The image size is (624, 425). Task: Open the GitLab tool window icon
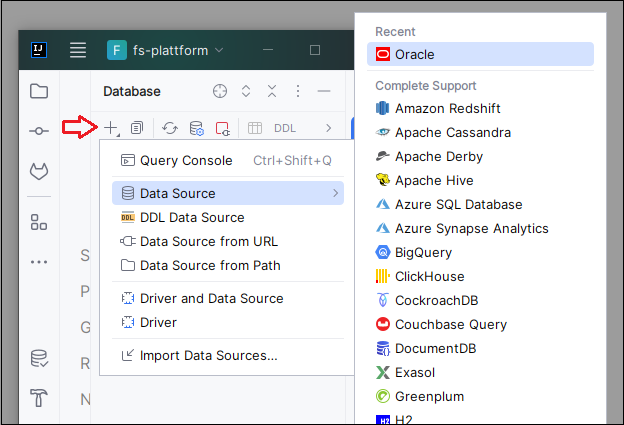(x=39, y=171)
